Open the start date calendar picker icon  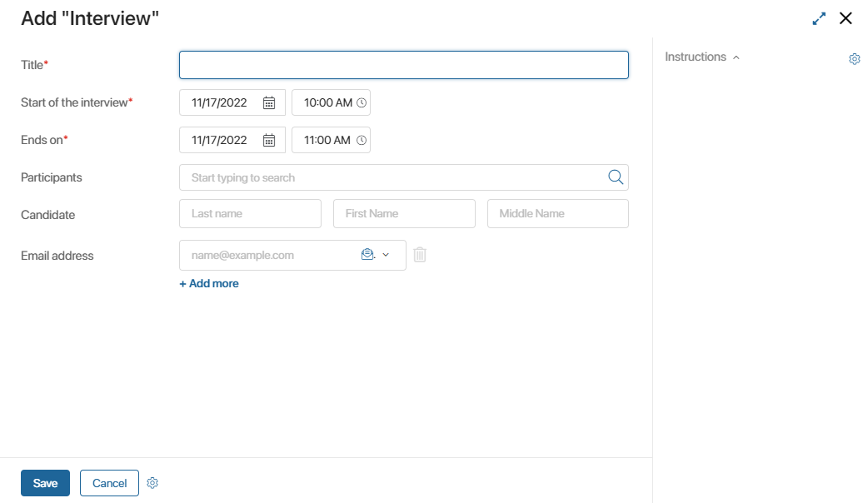pos(269,103)
